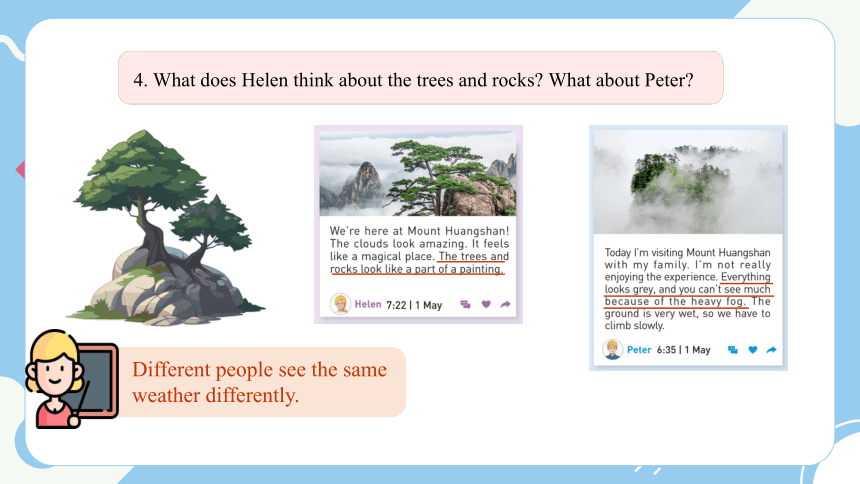Click the name "Helen" in purple
The height and width of the screenshot is (484, 860).
[x=367, y=304]
